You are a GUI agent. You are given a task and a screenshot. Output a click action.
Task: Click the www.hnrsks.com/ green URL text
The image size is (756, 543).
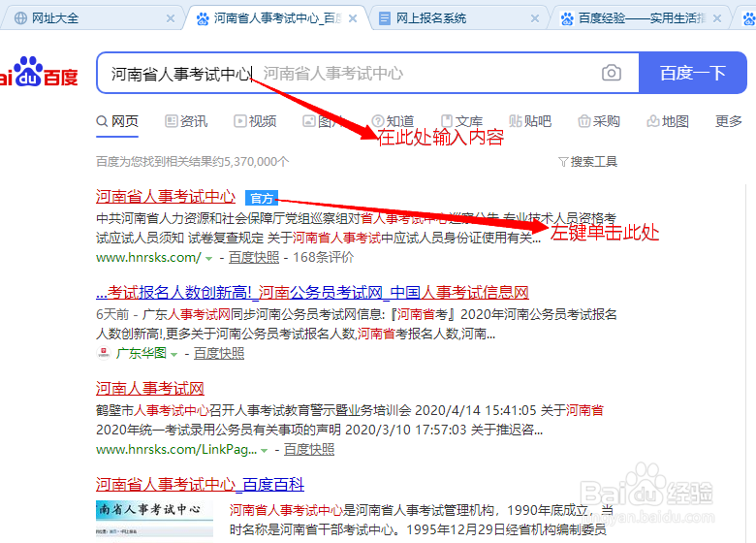click(x=148, y=258)
